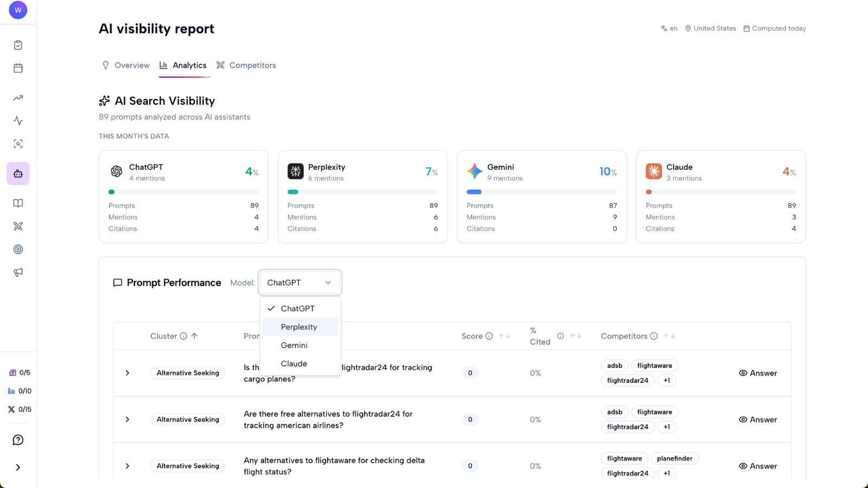This screenshot has width=868, height=488.
Task: Toggle the Model ChatGPT dropdown
Action: click(x=300, y=282)
